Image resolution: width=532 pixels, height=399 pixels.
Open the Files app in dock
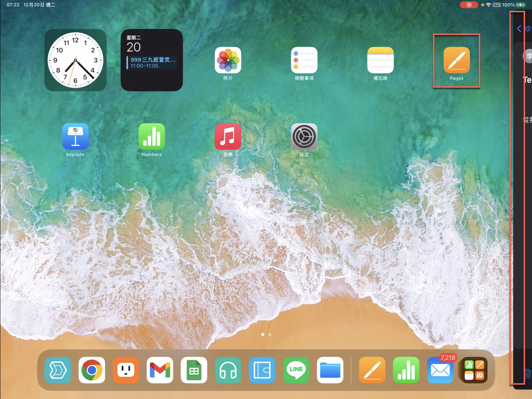click(330, 370)
